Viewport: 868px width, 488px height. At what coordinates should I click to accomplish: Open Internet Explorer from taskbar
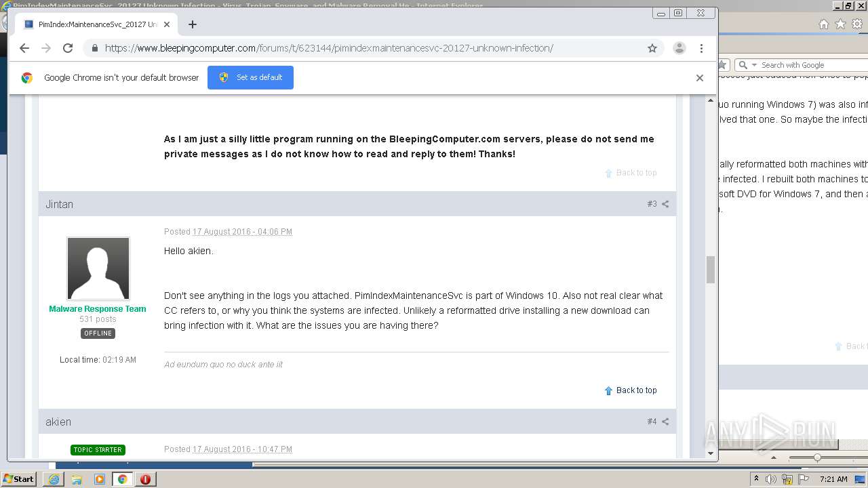coord(54,479)
